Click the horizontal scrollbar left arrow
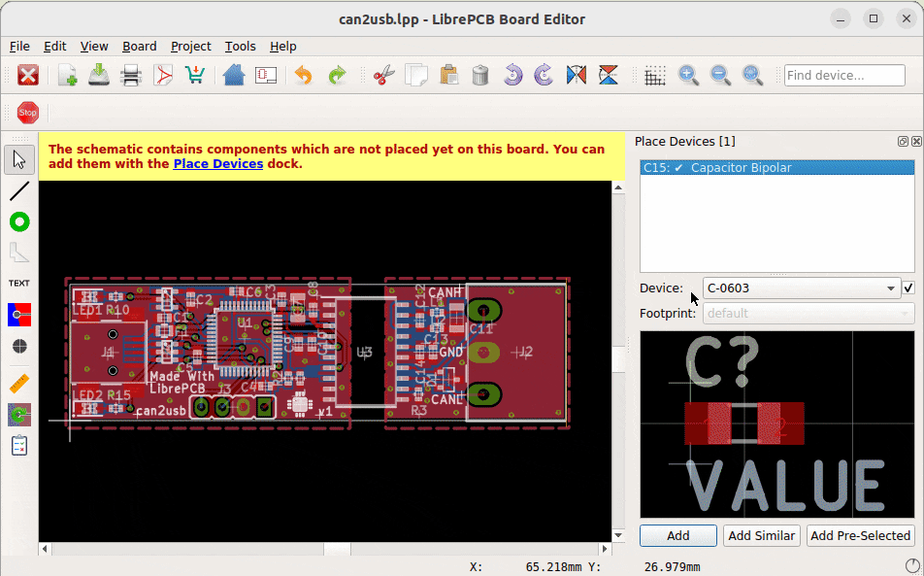The width and height of the screenshot is (924, 576). [x=46, y=548]
